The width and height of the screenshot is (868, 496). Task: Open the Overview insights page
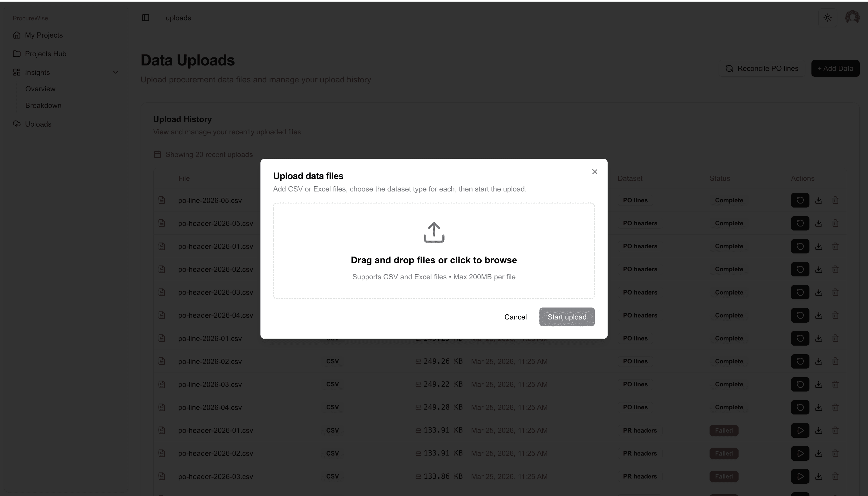point(40,89)
